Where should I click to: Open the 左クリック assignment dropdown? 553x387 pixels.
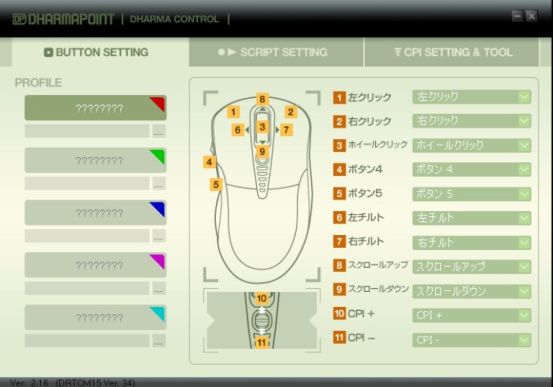pos(472,97)
